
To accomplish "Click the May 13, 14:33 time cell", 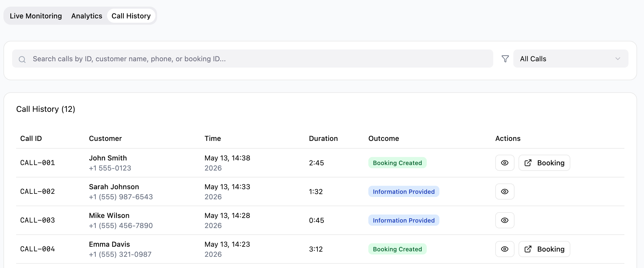I will click(x=227, y=192).
